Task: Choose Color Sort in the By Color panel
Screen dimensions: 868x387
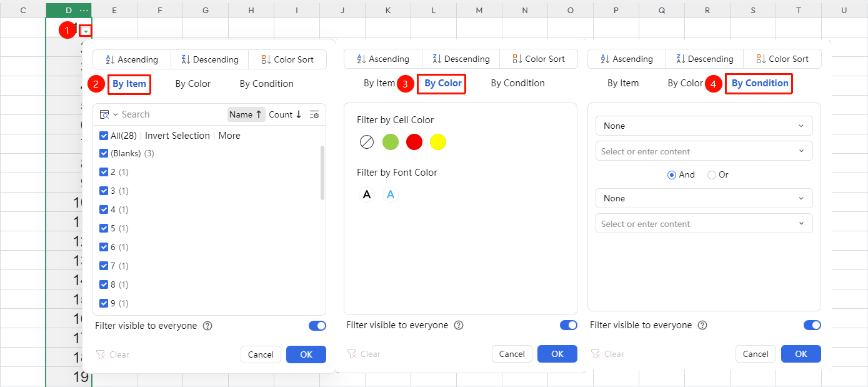Action: pos(539,59)
